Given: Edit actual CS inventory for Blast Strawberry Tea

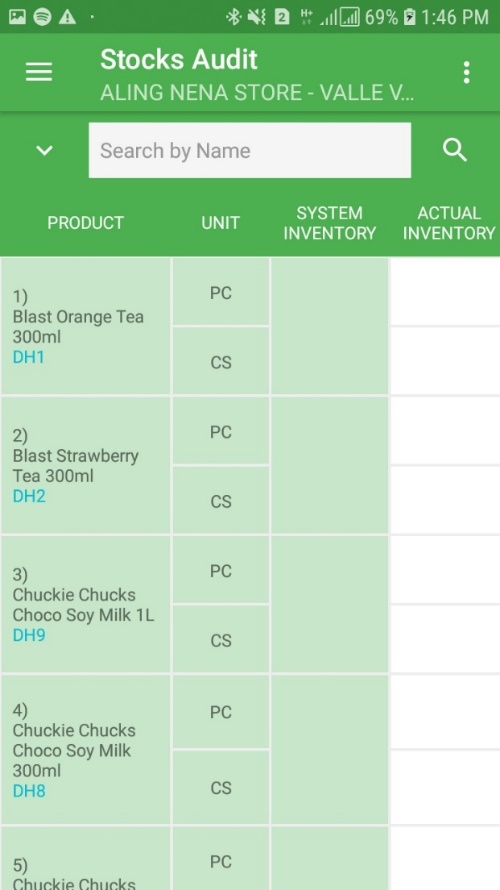Looking at the screenshot, I should (445, 500).
